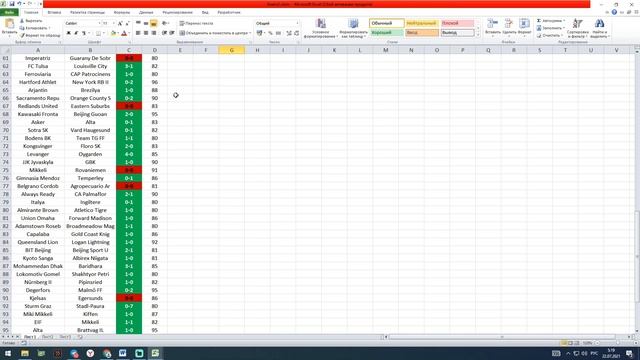Switch to the Formulas tab
640x360 pixels.
click(x=122, y=12)
